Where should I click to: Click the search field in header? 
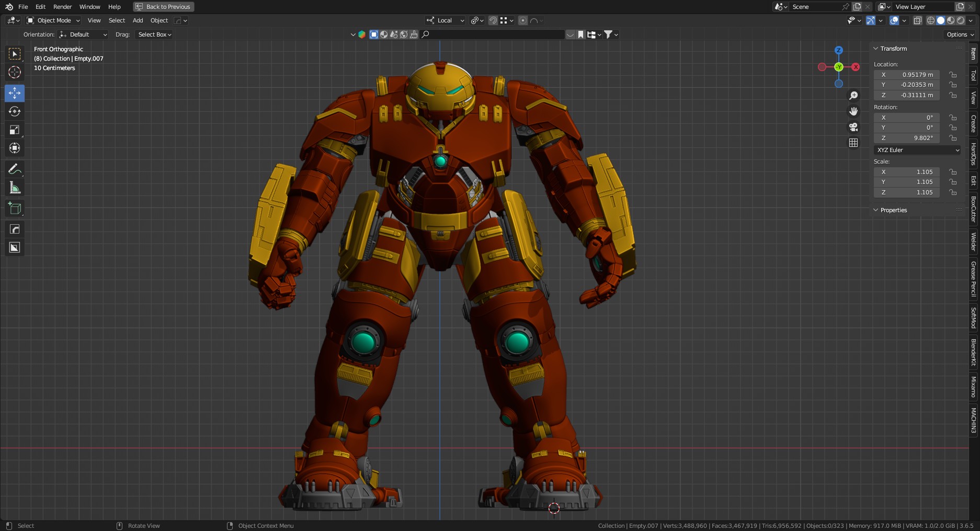[493, 34]
